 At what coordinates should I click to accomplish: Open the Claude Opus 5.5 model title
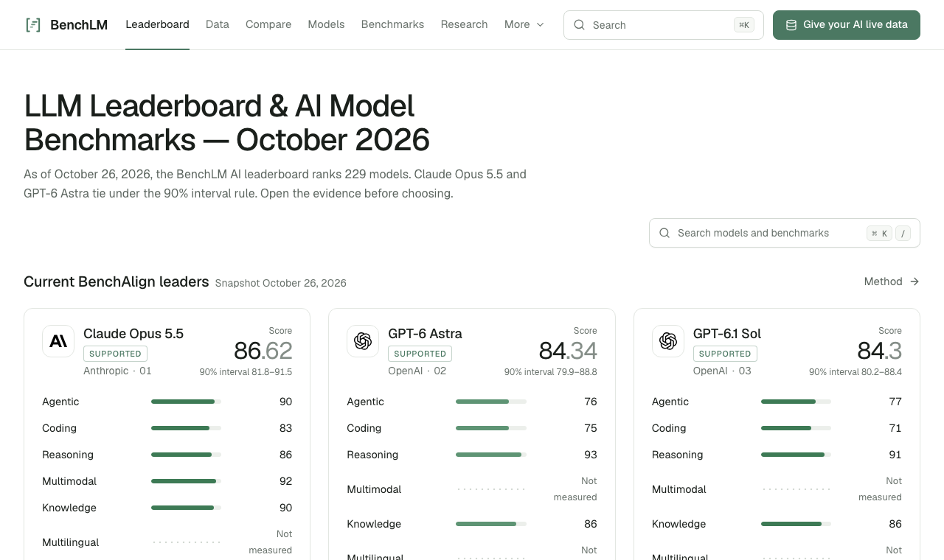pos(133,334)
